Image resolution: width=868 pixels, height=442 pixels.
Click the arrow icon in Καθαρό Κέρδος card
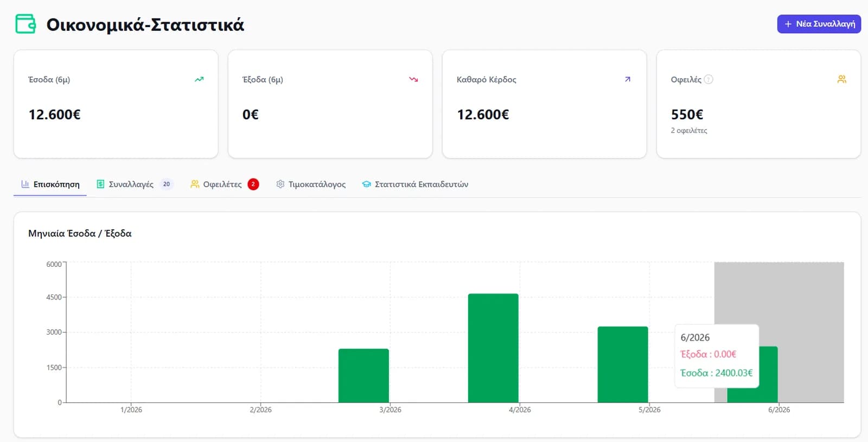pos(628,79)
